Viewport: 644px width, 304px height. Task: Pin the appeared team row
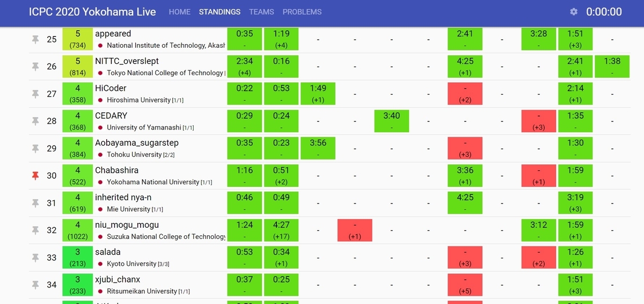(x=35, y=39)
